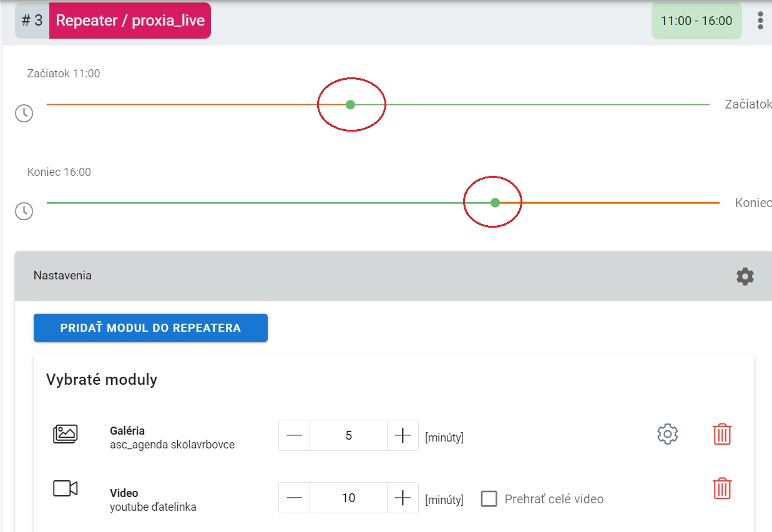
Task: Open the three-dot menu for Repeater
Action: 760,21
